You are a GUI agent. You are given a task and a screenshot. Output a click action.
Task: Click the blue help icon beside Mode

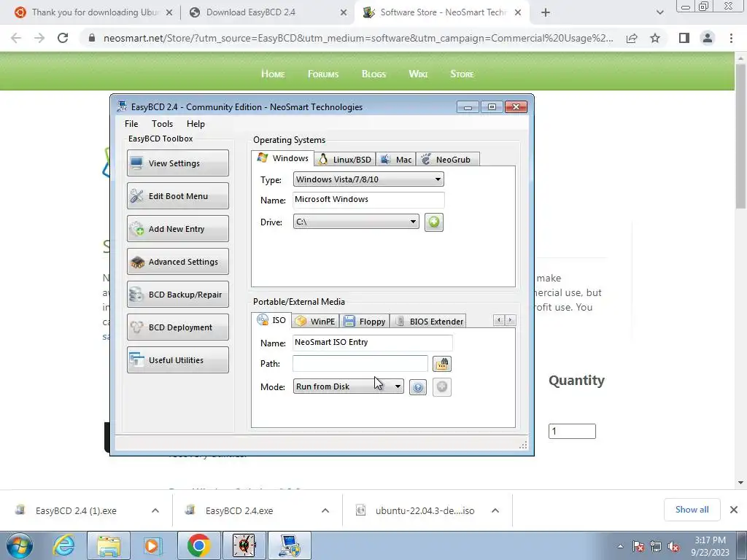418,387
